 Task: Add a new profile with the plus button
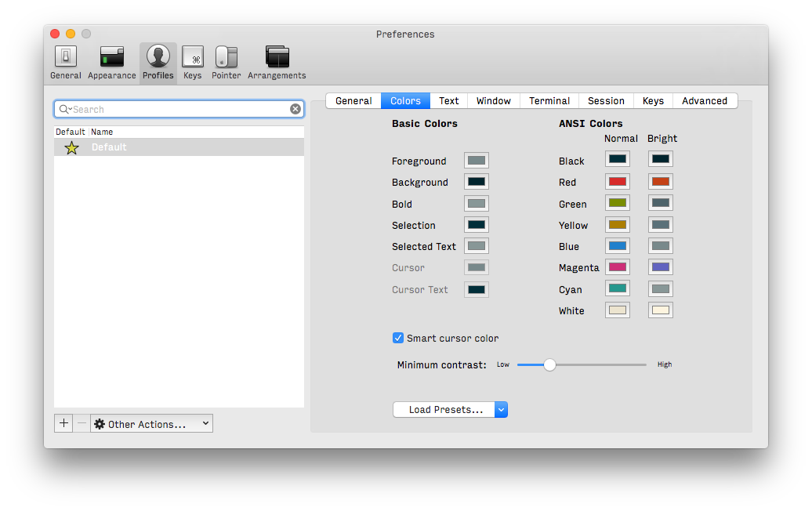(63, 423)
